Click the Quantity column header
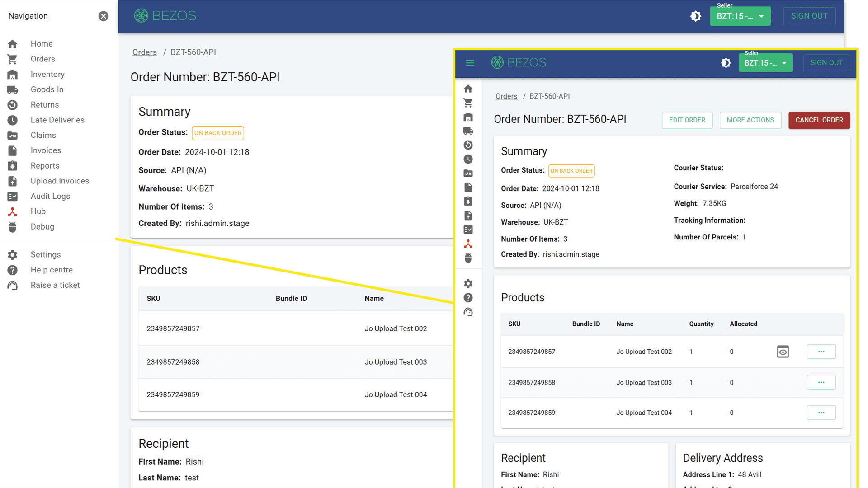868x488 pixels. click(701, 324)
